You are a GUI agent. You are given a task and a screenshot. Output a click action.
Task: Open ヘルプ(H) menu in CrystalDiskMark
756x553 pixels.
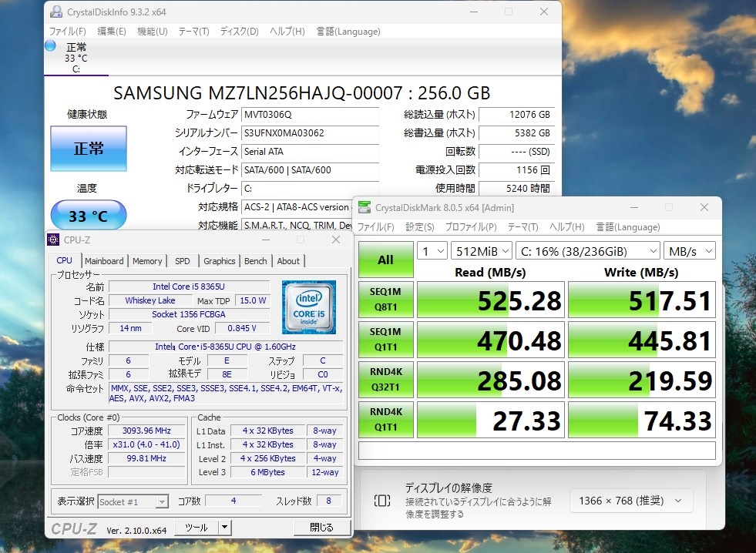tap(567, 227)
